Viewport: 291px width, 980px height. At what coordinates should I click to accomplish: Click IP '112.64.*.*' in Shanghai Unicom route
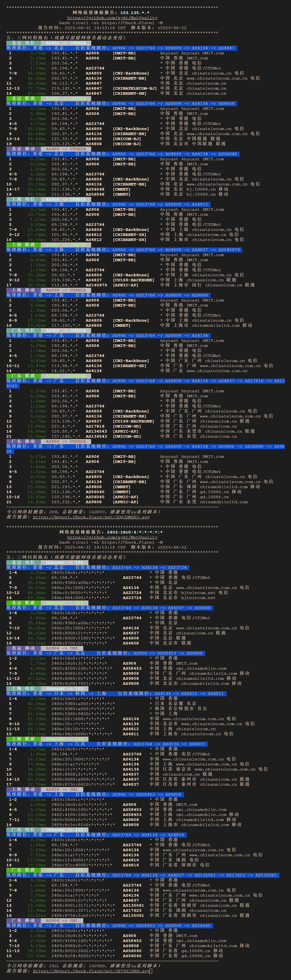[x=65, y=285]
